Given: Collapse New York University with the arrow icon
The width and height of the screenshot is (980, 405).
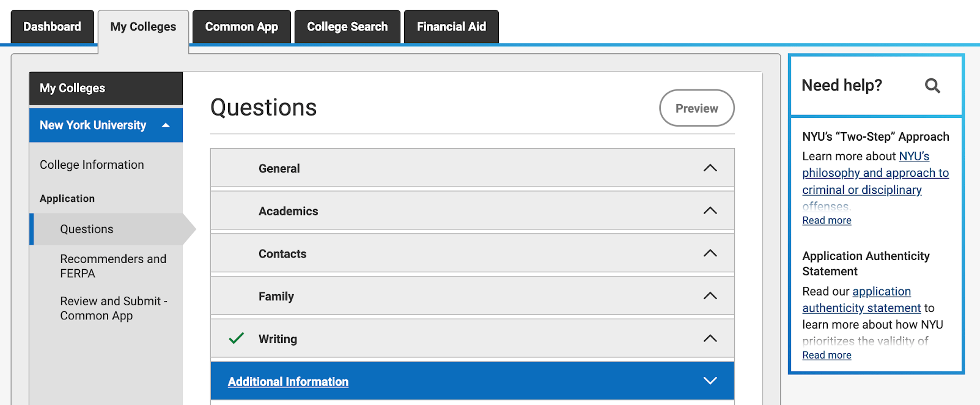Looking at the screenshot, I should 165,125.
